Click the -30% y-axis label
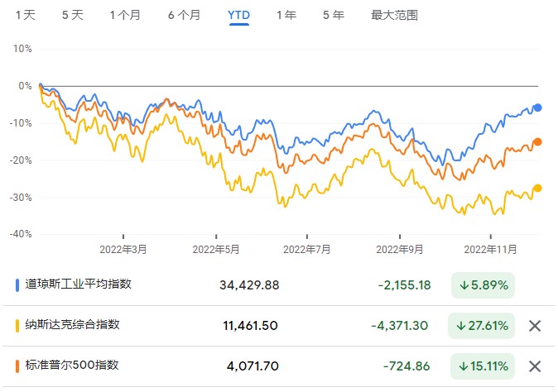Screen dimensions: 558x392 pyautogui.click(x=21, y=198)
